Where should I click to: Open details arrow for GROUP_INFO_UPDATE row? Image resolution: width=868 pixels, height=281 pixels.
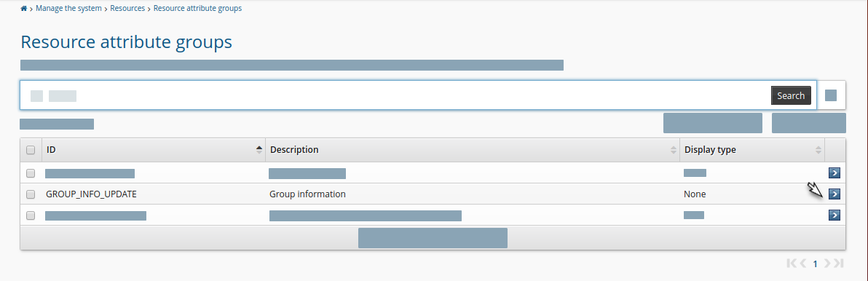click(835, 194)
